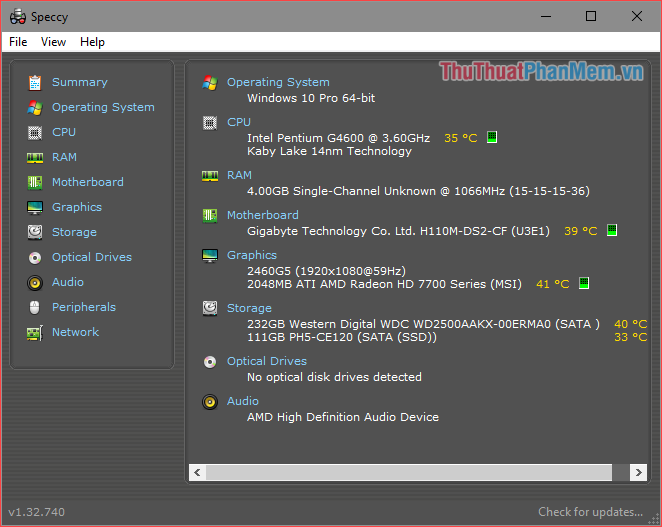This screenshot has width=662, height=527.
Task: Click the Peripherals mouse icon in sidebar
Action: (x=35, y=307)
